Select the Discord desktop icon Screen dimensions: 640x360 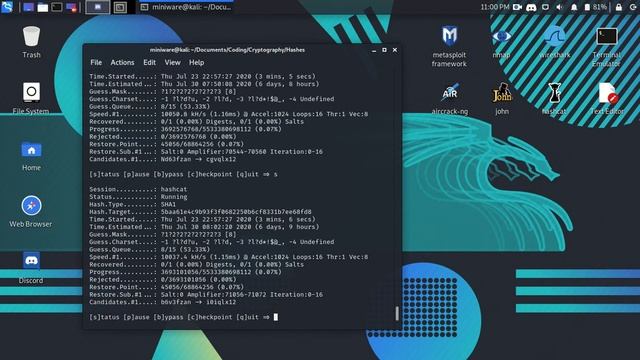pyautogui.click(x=31, y=268)
